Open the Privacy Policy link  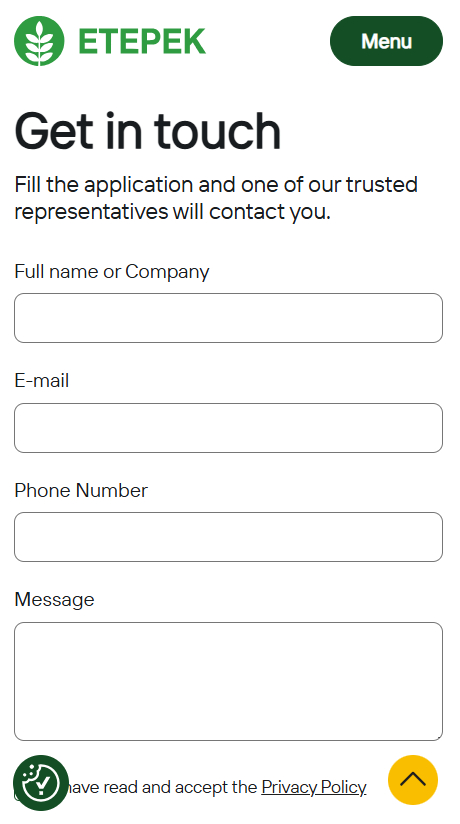[x=314, y=787]
